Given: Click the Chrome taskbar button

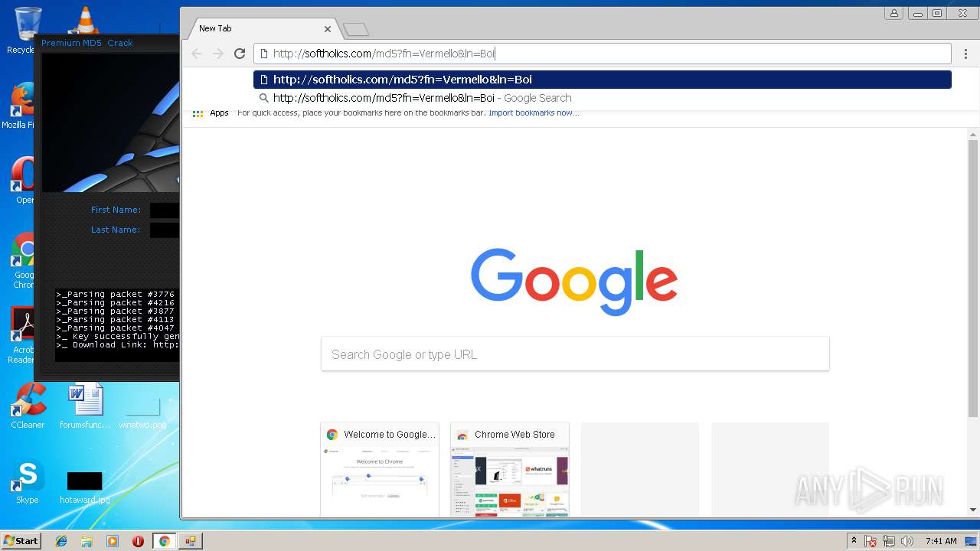Looking at the screenshot, I should 164,541.
